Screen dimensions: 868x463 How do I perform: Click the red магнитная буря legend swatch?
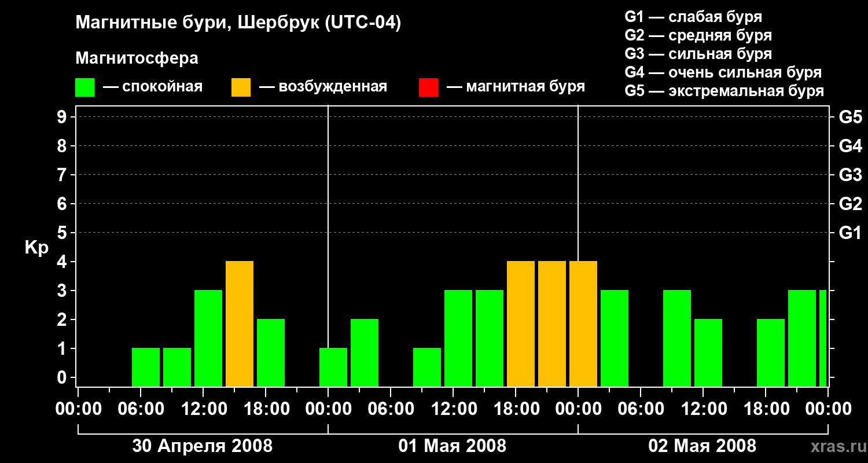click(428, 87)
